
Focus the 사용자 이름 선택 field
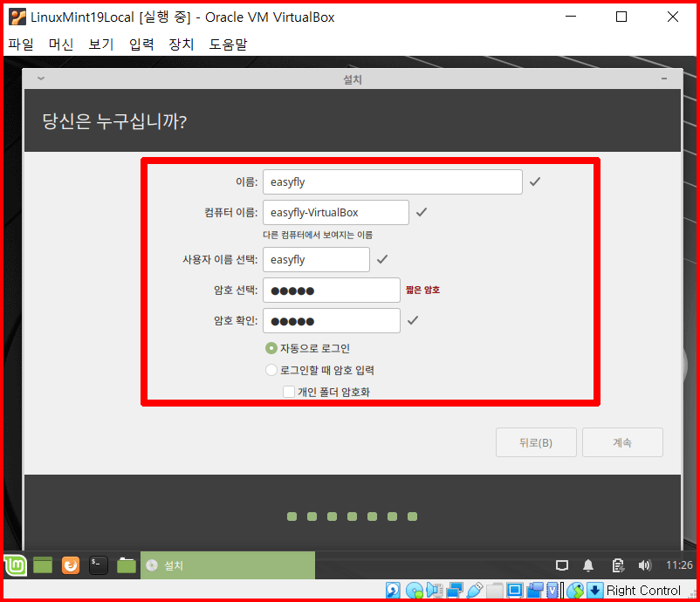click(316, 259)
